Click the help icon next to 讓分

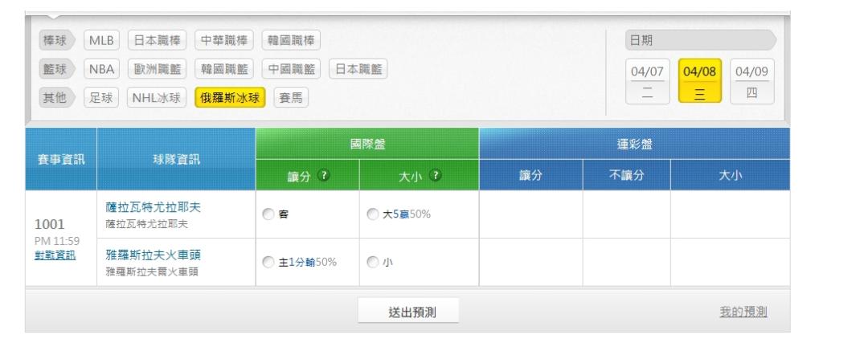324,175
